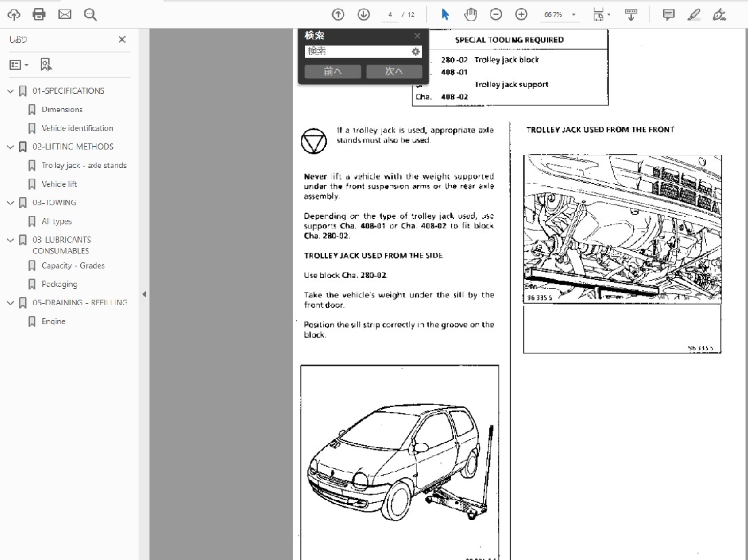This screenshot has width=748, height=560.
Task: Open the Trolley jack - axle stands bookmark
Action: click(x=84, y=166)
